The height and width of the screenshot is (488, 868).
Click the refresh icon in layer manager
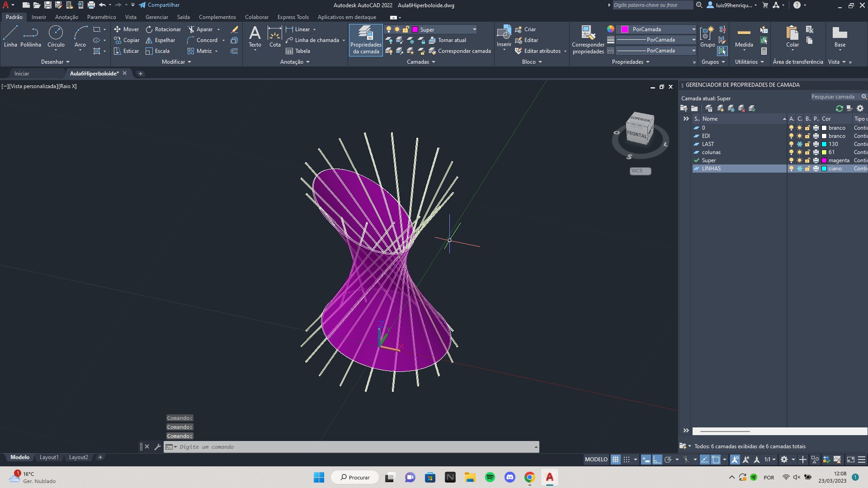tap(839, 108)
